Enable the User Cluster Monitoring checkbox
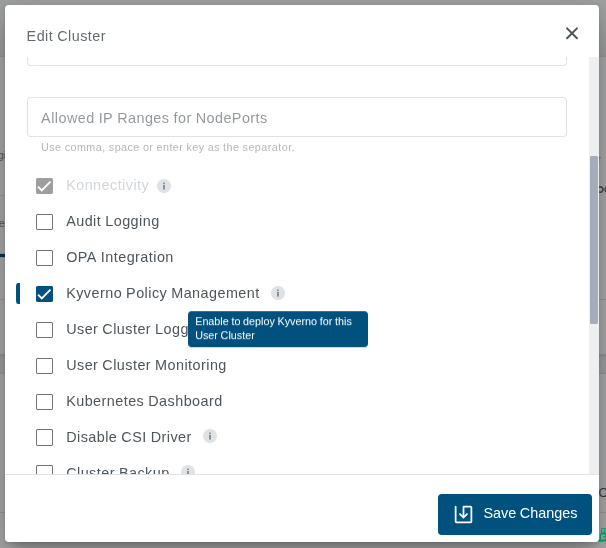 pyautogui.click(x=44, y=366)
